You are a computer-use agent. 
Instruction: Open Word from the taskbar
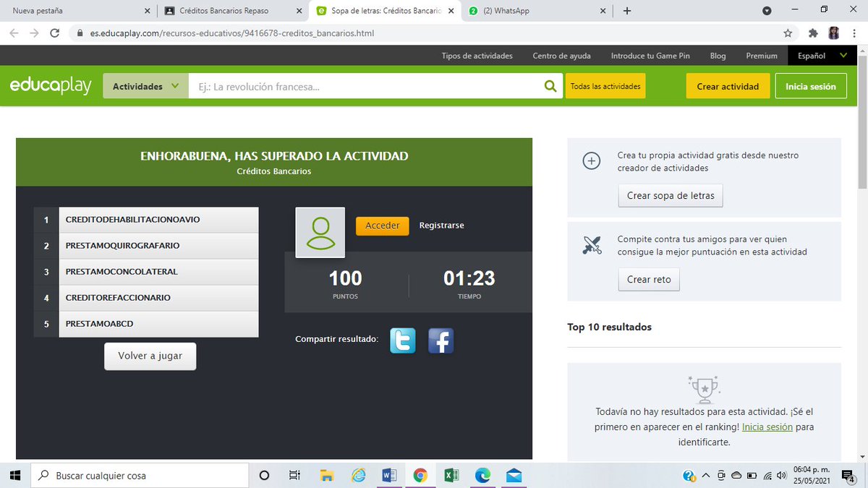[x=389, y=475]
